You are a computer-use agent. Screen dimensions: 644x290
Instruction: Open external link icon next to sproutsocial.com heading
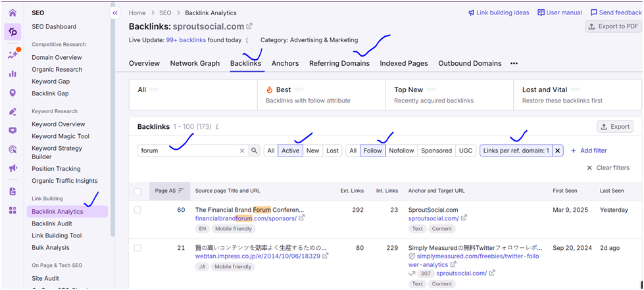click(x=249, y=27)
